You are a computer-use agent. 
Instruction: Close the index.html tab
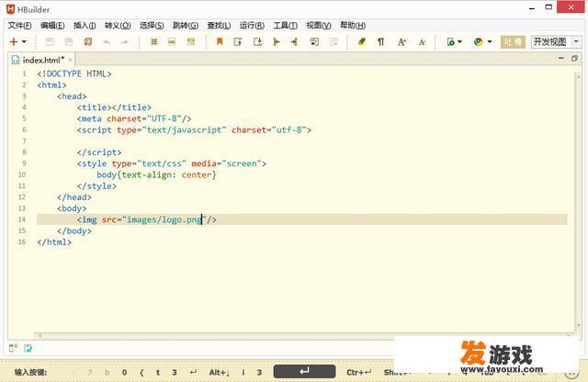[70, 60]
